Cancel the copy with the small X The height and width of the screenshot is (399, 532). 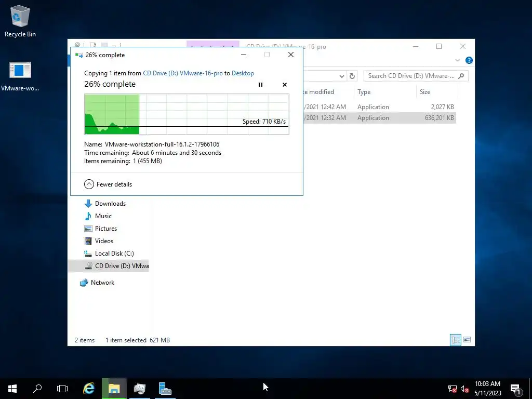pos(285,85)
